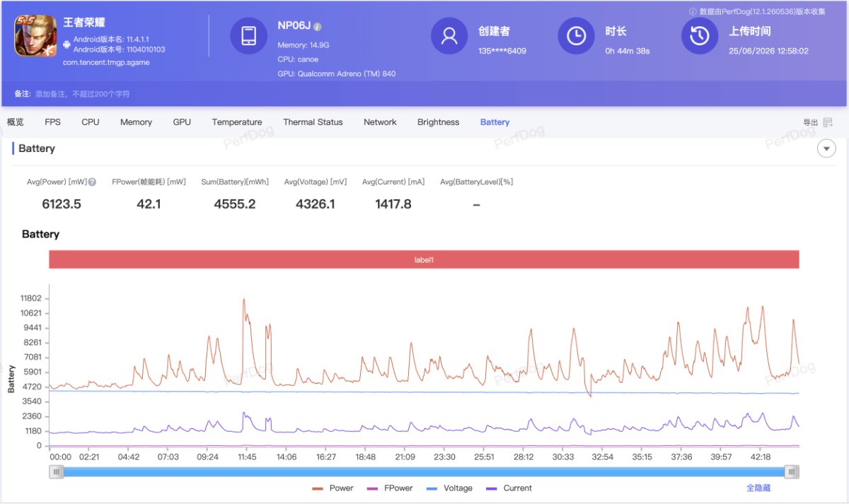Click the export icon next to 导出
This screenshot has width=849, height=504.
tap(828, 122)
